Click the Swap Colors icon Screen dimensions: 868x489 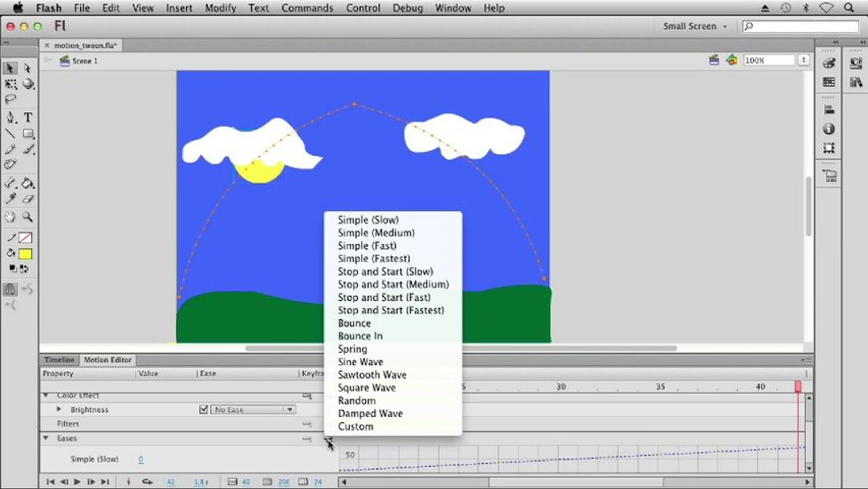click(24, 269)
